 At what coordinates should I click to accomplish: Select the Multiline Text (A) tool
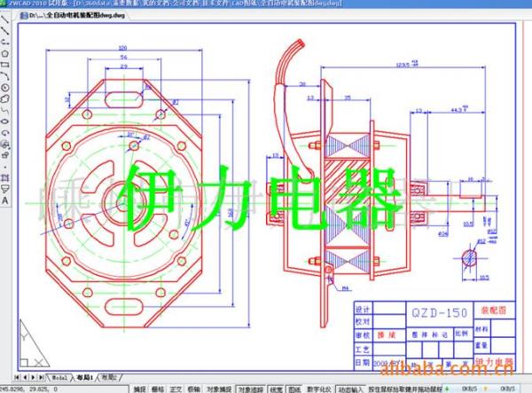click(4, 200)
